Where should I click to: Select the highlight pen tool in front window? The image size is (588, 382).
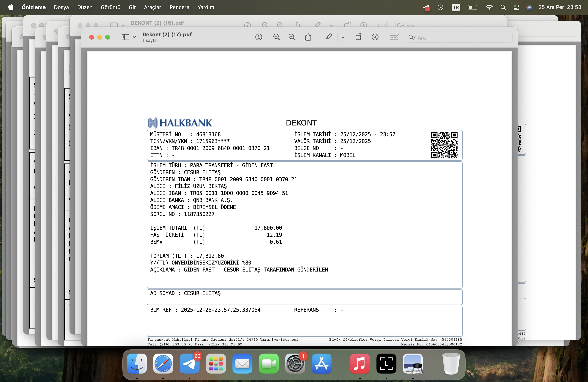coord(329,37)
